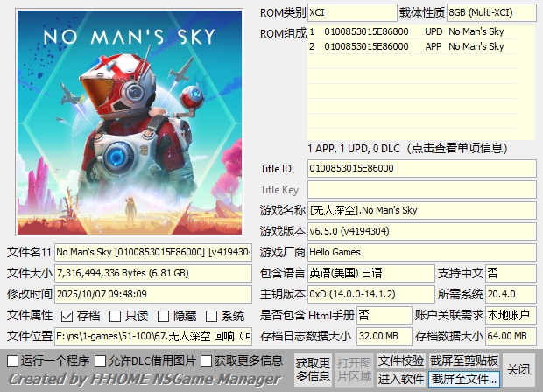Tick the 系统 system attribute checkbox
543x392 pixels.
[211, 316]
